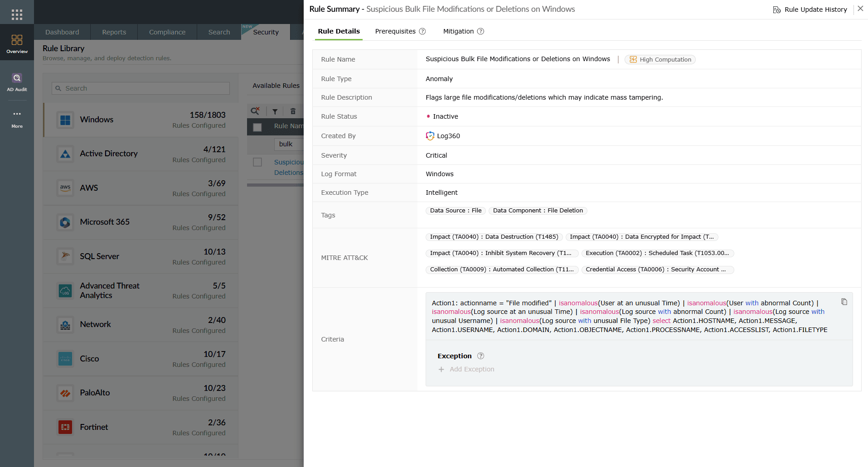The width and height of the screenshot is (868, 467).
Task: Click the Data Destruction (T1485) MITRE tag
Action: pyautogui.click(x=494, y=237)
